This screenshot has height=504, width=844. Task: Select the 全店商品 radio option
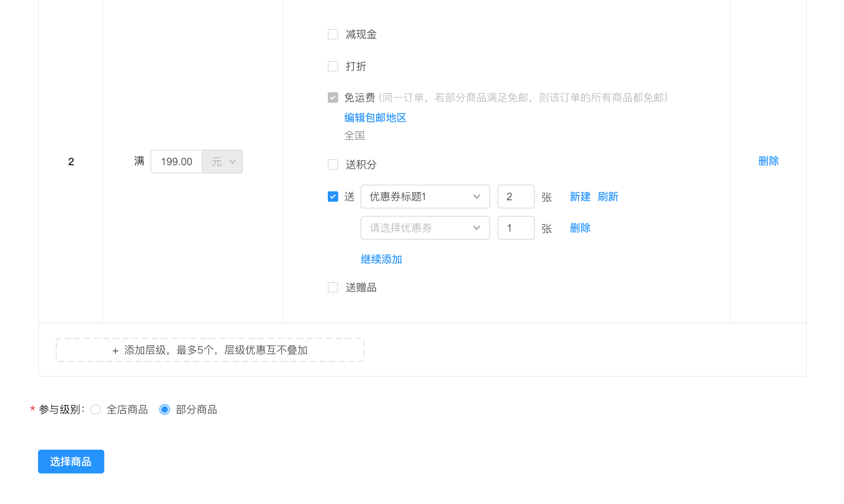[x=95, y=409]
